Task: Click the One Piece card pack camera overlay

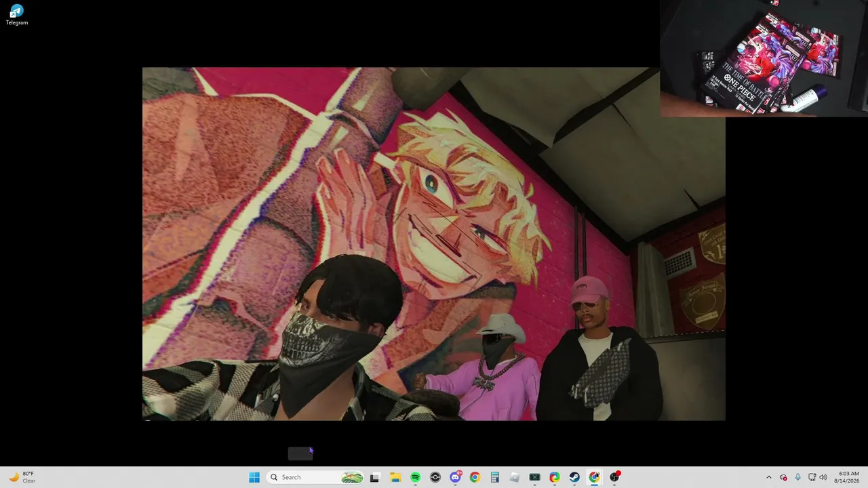Action: tap(764, 58)
